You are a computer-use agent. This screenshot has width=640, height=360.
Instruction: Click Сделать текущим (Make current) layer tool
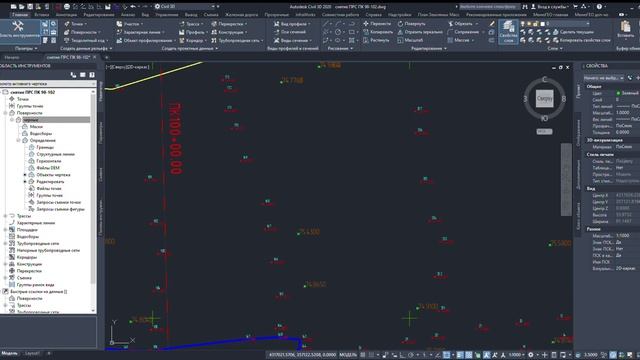tap(573, 32)
